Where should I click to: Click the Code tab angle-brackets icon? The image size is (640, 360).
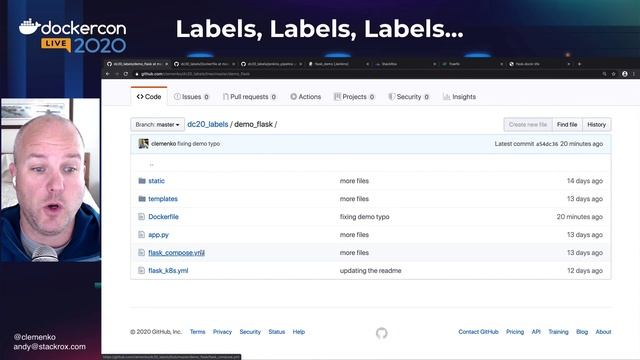pos(140,97)
